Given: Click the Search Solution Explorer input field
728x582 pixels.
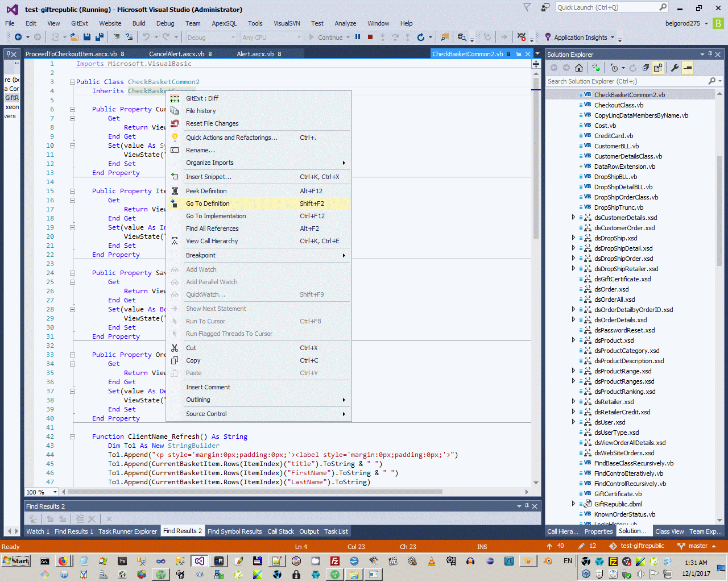Looking at the screenshot, I should [x=626, y=81].
